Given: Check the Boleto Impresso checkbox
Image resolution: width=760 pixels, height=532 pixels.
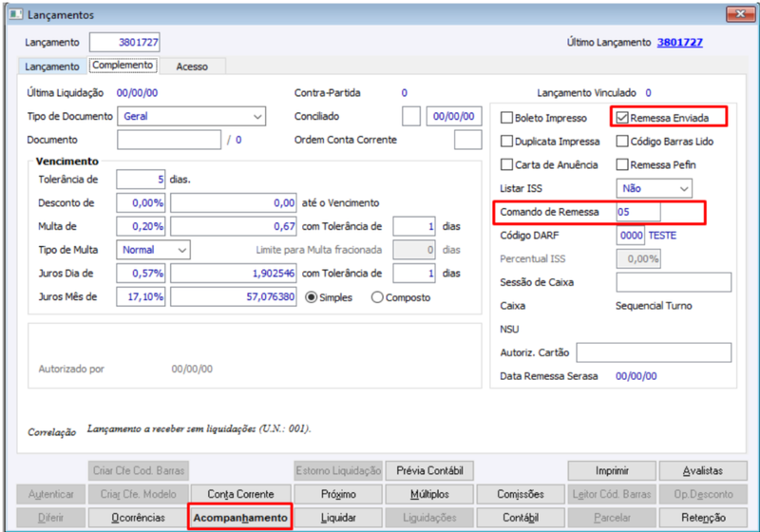Looking at the screenshot, I should tap(506, 118).
